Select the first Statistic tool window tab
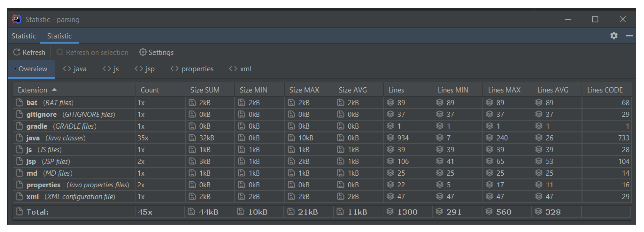This screenshot has height=232, width=644. pos(24,36)
